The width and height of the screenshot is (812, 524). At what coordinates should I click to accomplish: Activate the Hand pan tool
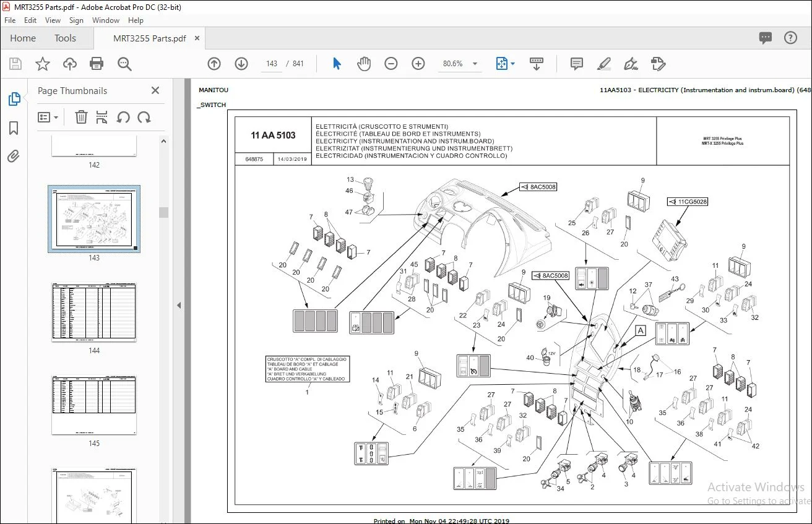click(364, 64)
